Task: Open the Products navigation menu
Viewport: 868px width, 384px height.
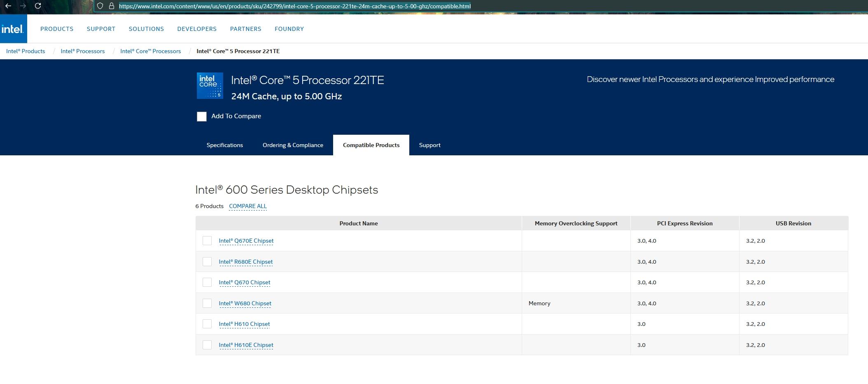Action: pyautogui.click(x=57, y=29)
